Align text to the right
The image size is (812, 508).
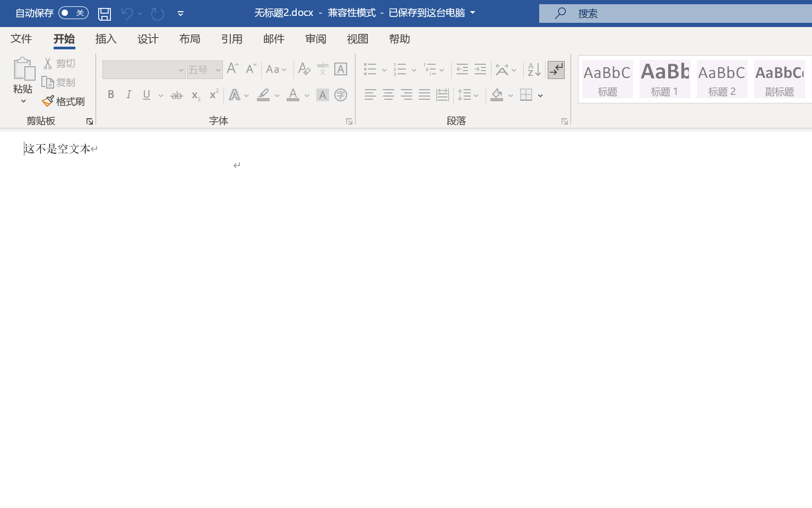407,95
